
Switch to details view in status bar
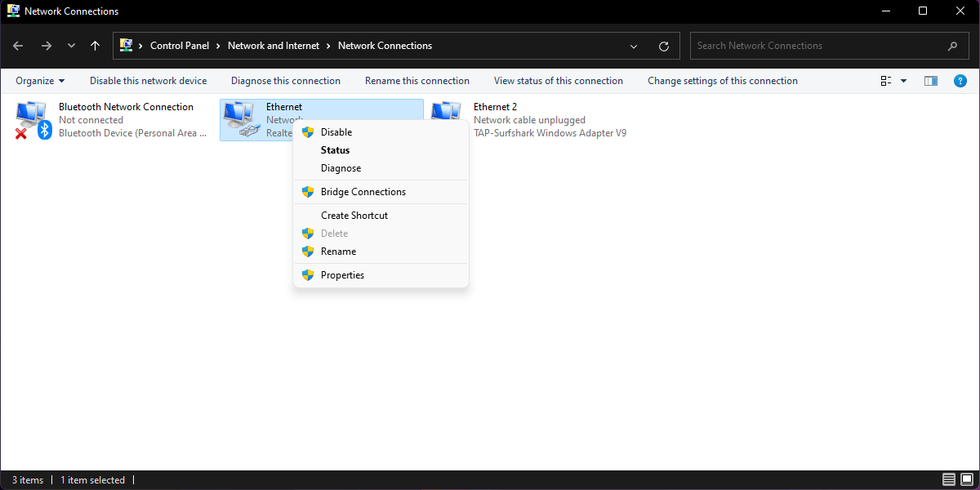948,479
